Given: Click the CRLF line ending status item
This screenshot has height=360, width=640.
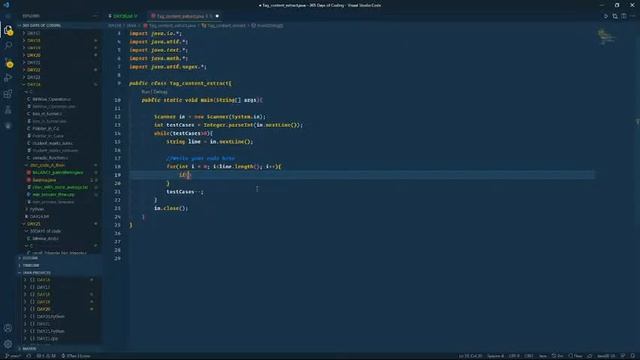Looking at the screenshot, I should (x=529, y=356).
